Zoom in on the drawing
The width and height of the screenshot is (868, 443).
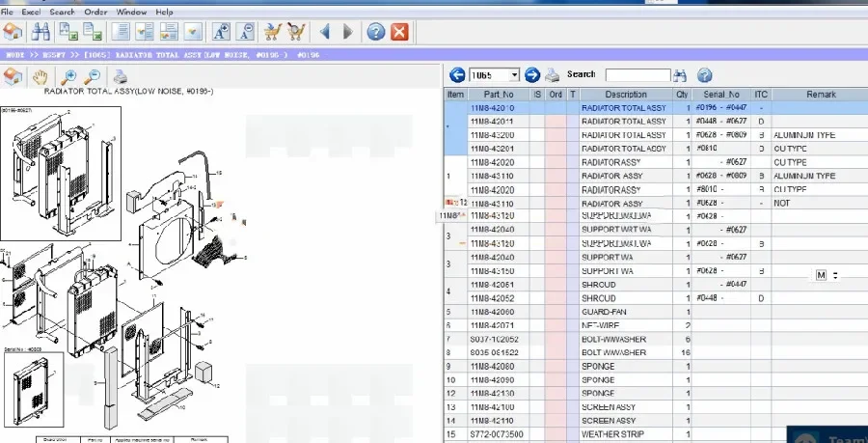[68, 76]
